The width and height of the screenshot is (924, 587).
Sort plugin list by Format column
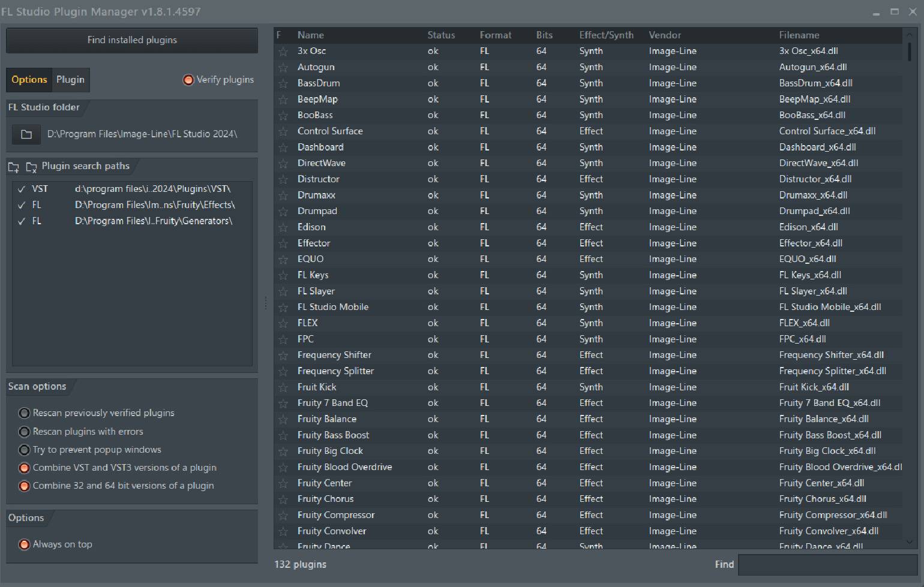click(496, 35)
